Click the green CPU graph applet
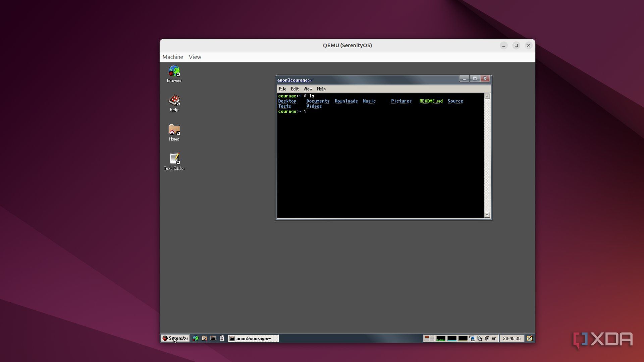644x362 pixels. click(441, 338)
